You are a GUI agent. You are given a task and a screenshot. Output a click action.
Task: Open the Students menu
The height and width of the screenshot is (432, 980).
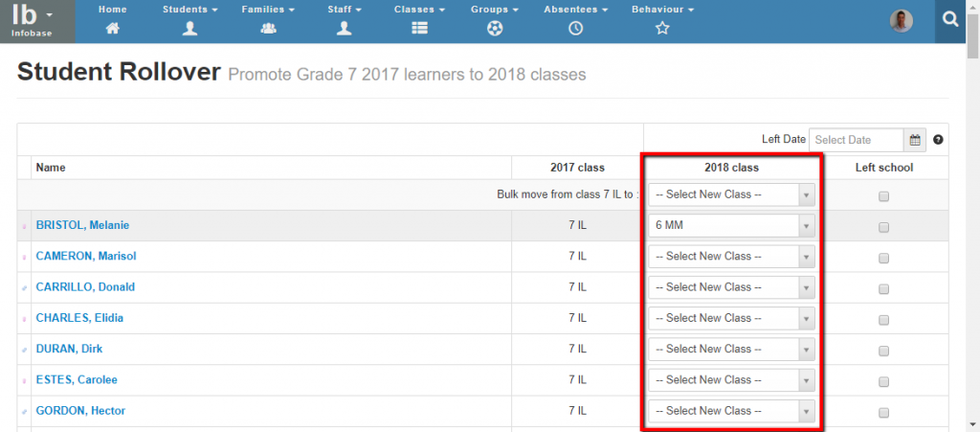pyautogui.click(x=190, y=10)
